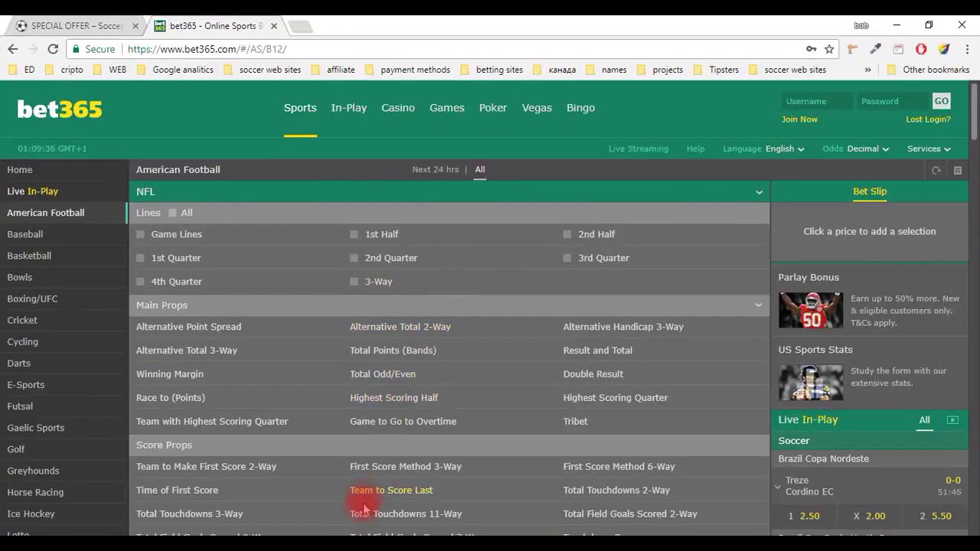Enable the 3rd Quarter checkbox

tap(567, 258)
